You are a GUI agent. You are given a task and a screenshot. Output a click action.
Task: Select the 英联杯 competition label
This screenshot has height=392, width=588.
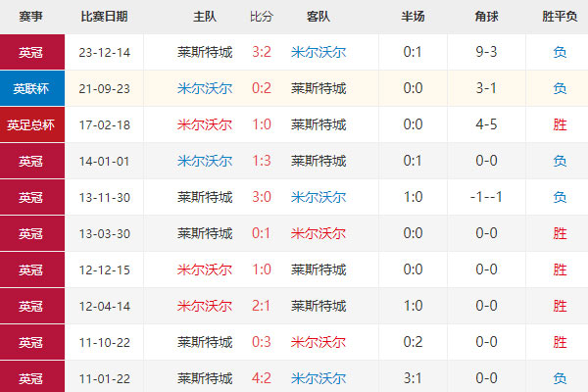pos(32,88)
